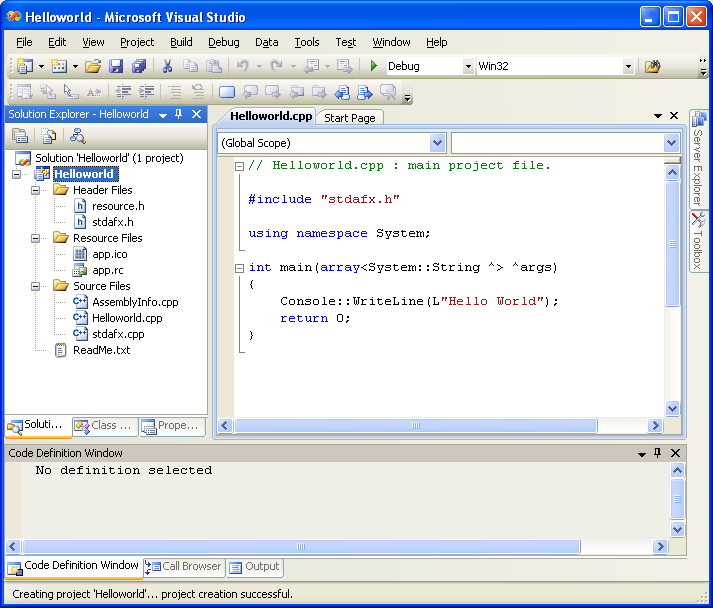
Task: Switch to the Properties panel tab
Action: [x=171, y=426]
